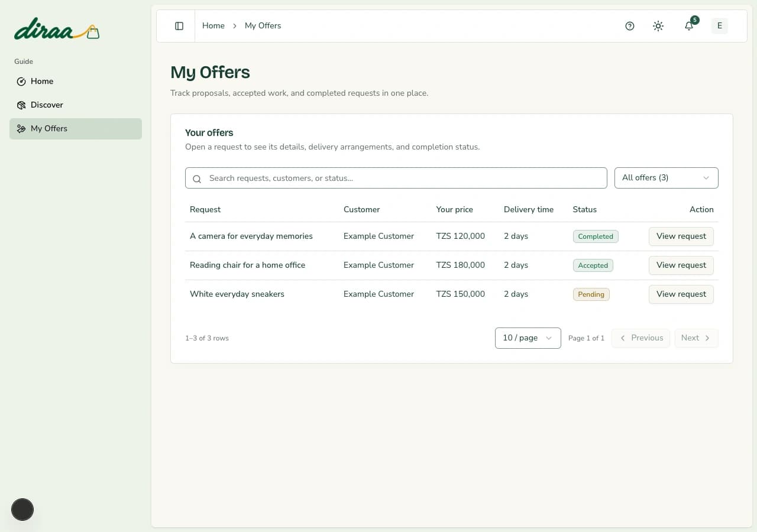Click the Request column header
This screenshot has width=757, height=532.
(205, 210)
